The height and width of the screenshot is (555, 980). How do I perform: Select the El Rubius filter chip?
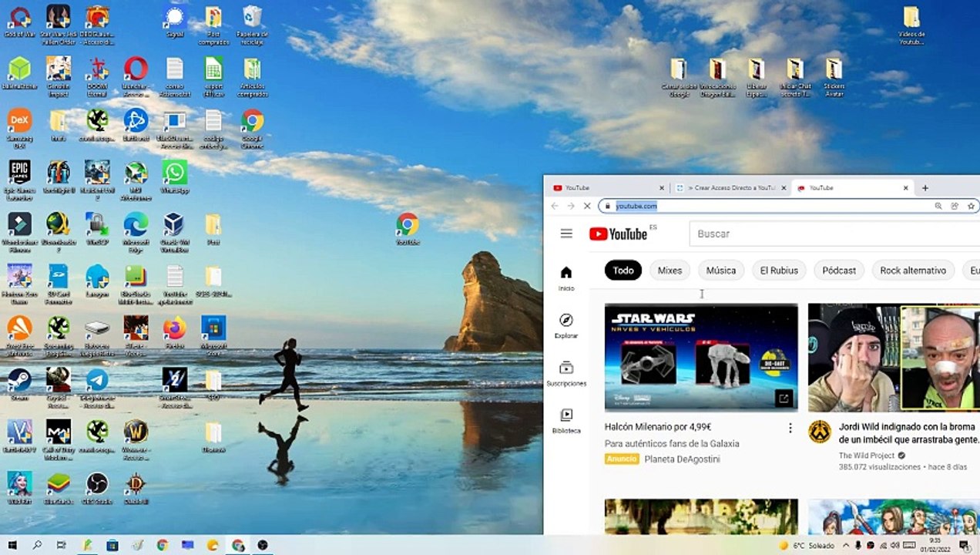(x=779, y=271)
